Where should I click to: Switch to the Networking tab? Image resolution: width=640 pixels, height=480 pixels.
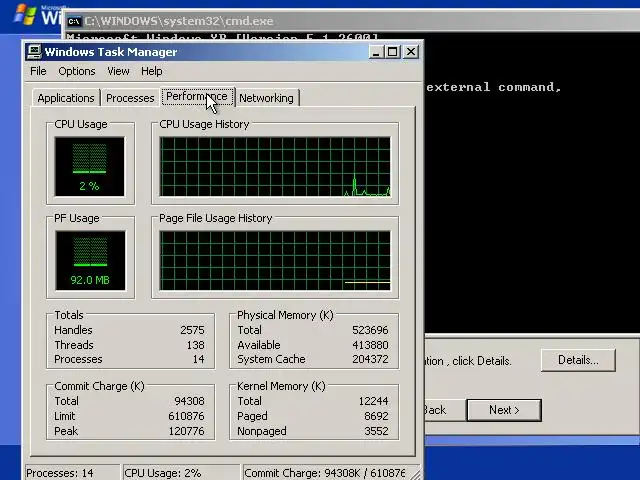pyautogui.click(x=267, y=98)
